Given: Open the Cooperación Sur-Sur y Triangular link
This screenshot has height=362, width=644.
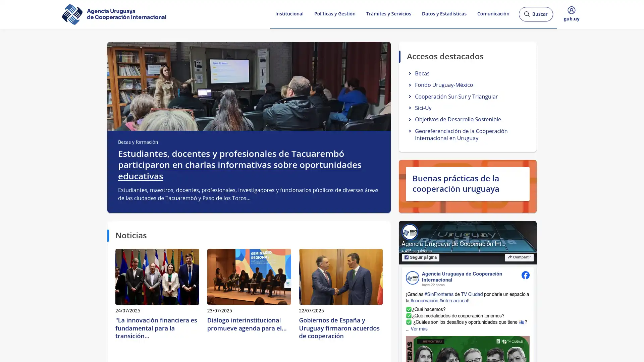Looking at the screenshot, I should (456, 97).
